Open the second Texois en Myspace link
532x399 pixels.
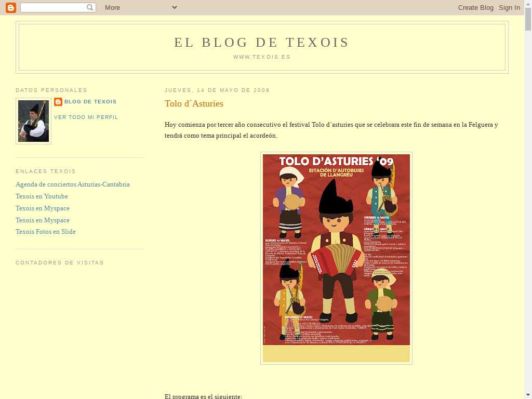point(43,220)
